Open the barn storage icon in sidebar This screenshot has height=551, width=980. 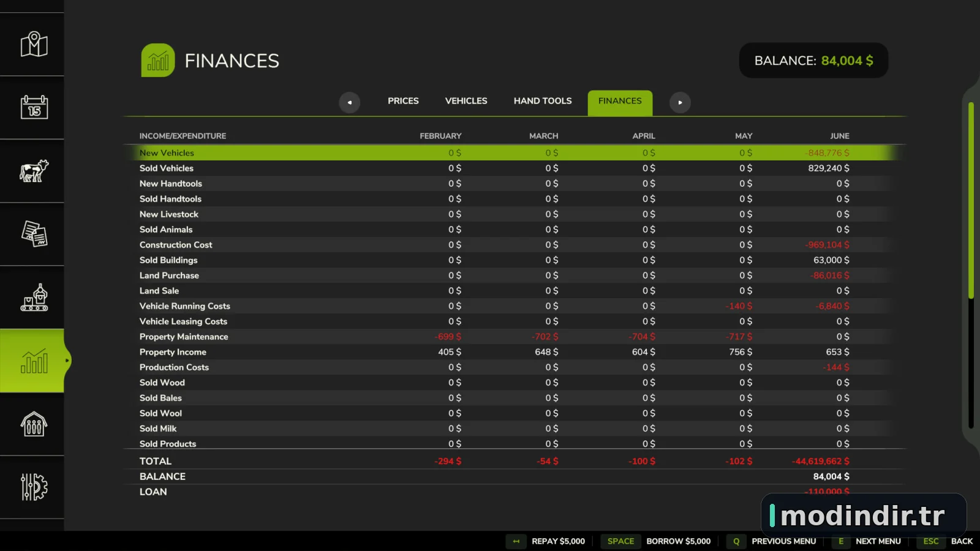(34, 424)
